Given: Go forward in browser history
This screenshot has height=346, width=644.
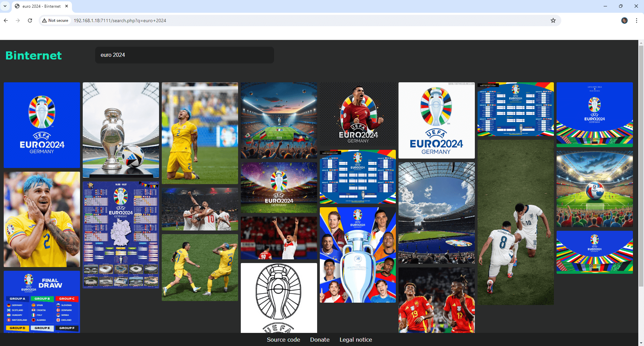Looking at the screenshot, I should [x=18, y=20].
